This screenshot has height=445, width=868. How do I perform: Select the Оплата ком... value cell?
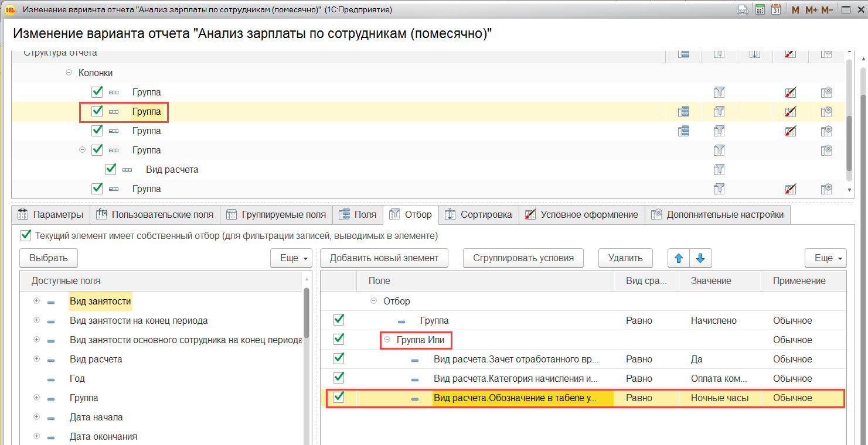720,379
